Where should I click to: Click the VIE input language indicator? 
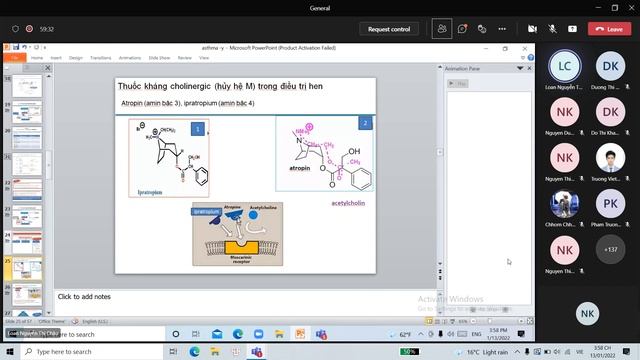[579, 351]
